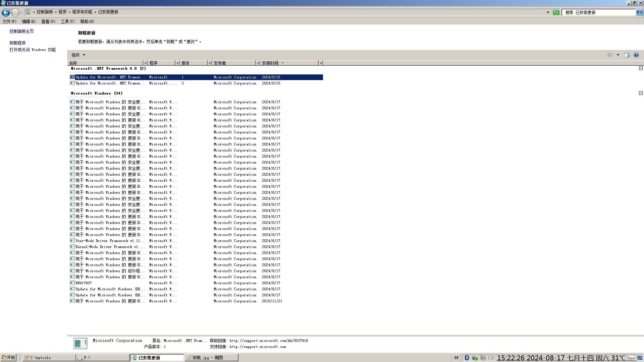Select the User-Mode Driver Framework v1.11 row

tap(196, 241)
